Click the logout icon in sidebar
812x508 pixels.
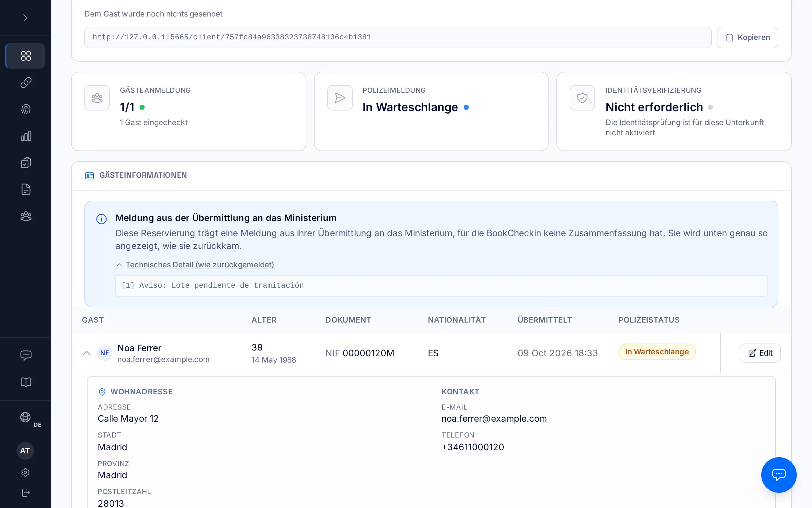(x=25, y=492)
